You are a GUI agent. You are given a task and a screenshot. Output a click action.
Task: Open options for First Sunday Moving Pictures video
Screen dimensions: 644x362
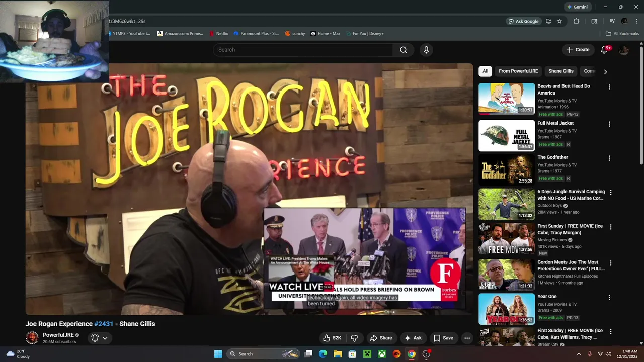(x=611, y=227)
